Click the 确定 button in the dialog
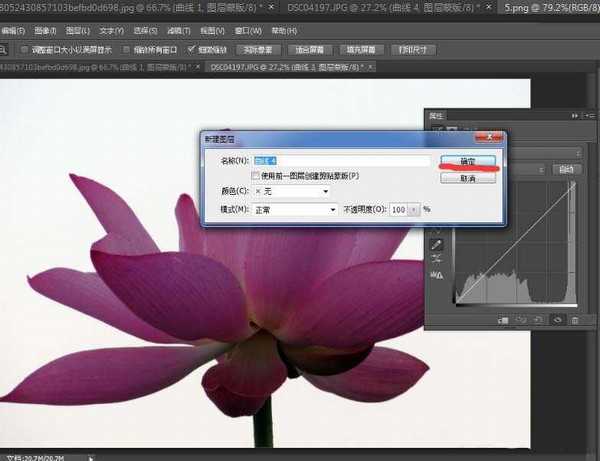 pyautogui.click(x=467, y=159)
